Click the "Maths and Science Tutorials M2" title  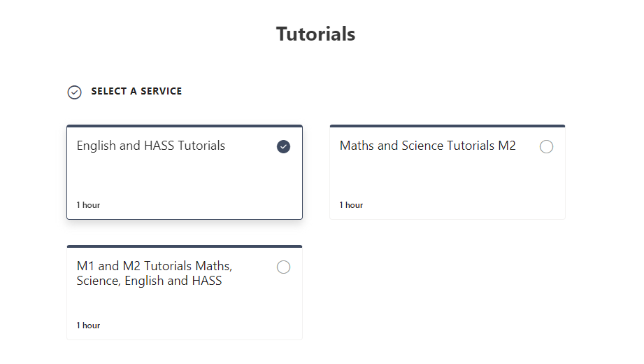click(x=427, y=146)
